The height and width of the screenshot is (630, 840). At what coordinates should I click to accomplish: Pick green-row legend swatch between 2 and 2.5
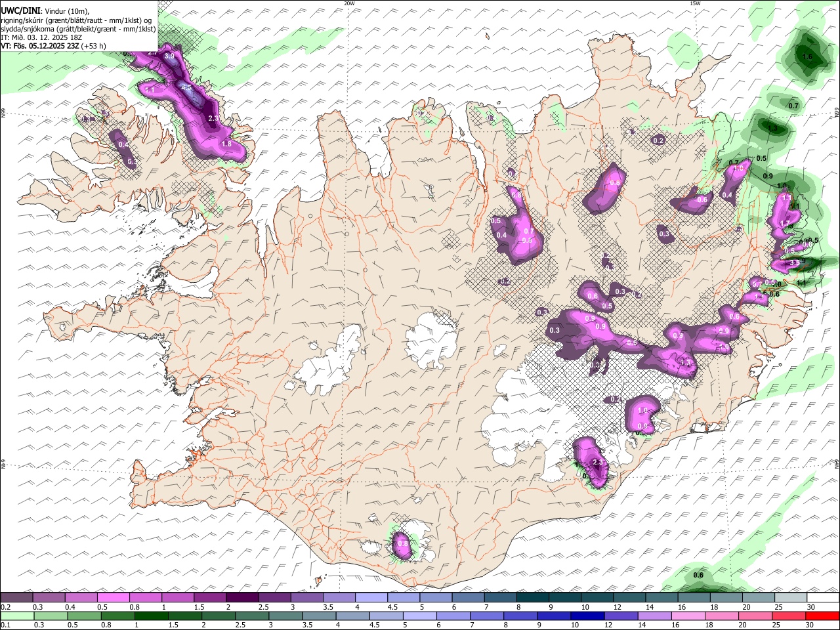point(219,616)
